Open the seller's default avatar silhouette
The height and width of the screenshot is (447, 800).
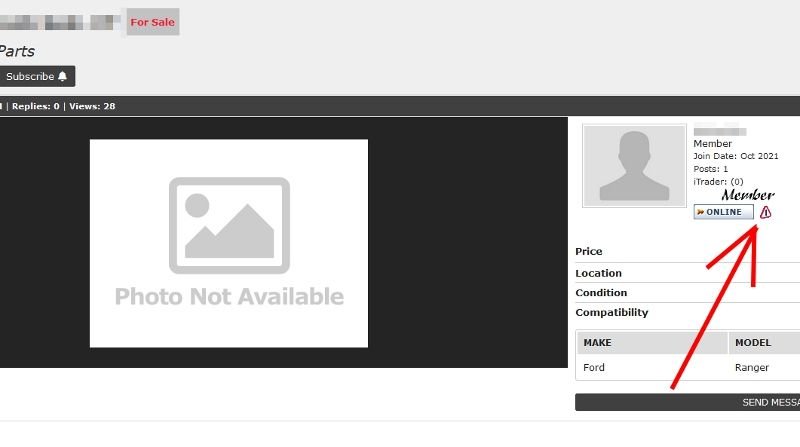click(634, 165)
